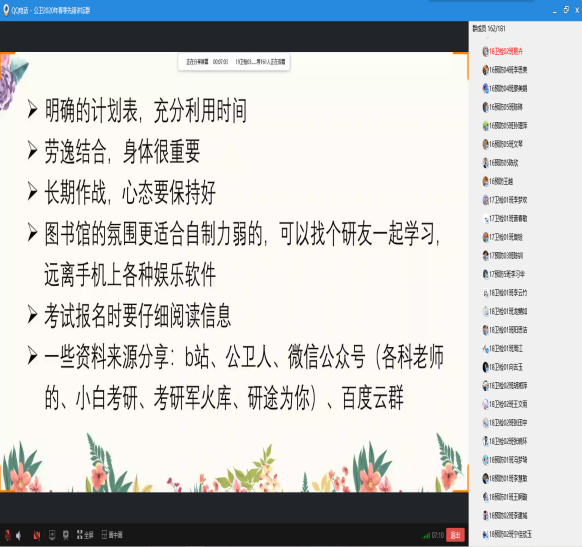582x547 pixels.
Task: Click the green signal strength indicator
Action: [x=426, y=535]
